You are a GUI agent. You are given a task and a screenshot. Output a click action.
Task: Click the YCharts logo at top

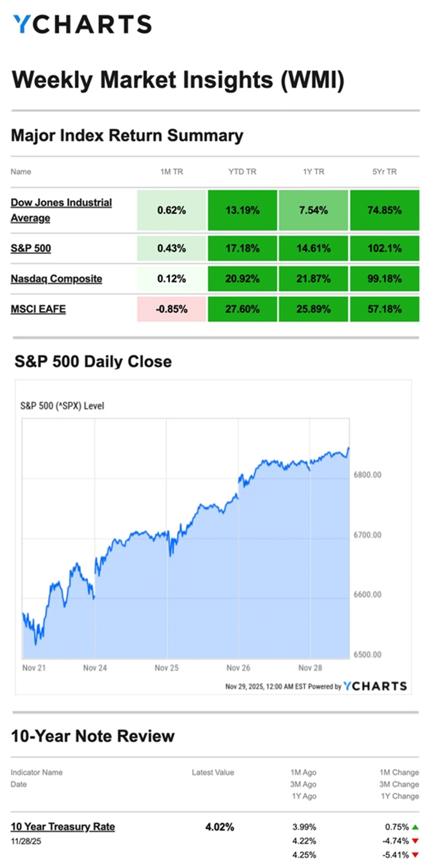pyautogui.click(x=82, y=25)
